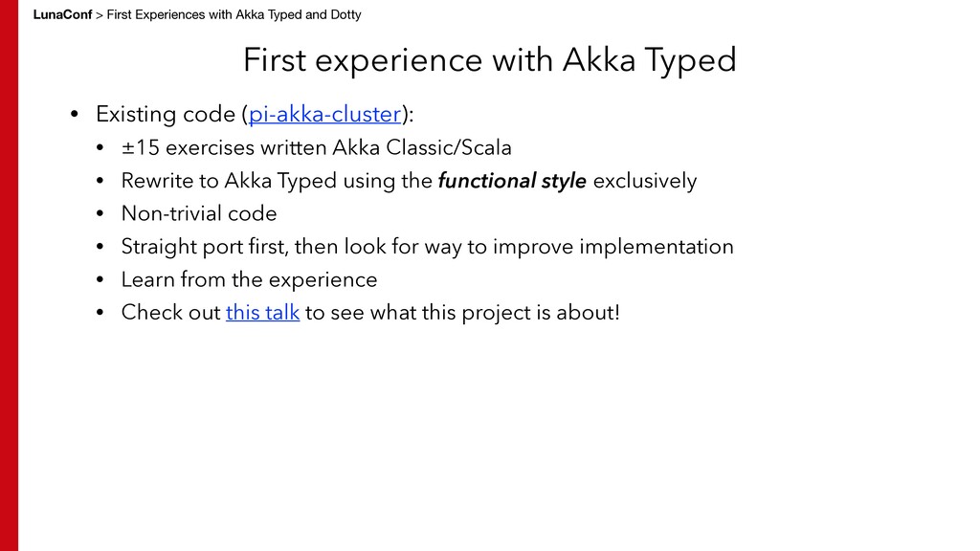Click the "Straight port first" text
The image size is (980, 551).
[x=204, y=247]
